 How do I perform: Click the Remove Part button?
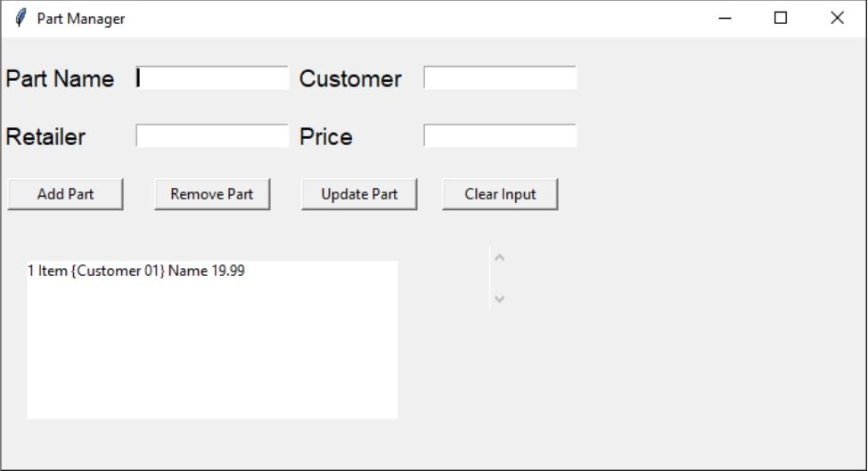[x=212, y=194]
